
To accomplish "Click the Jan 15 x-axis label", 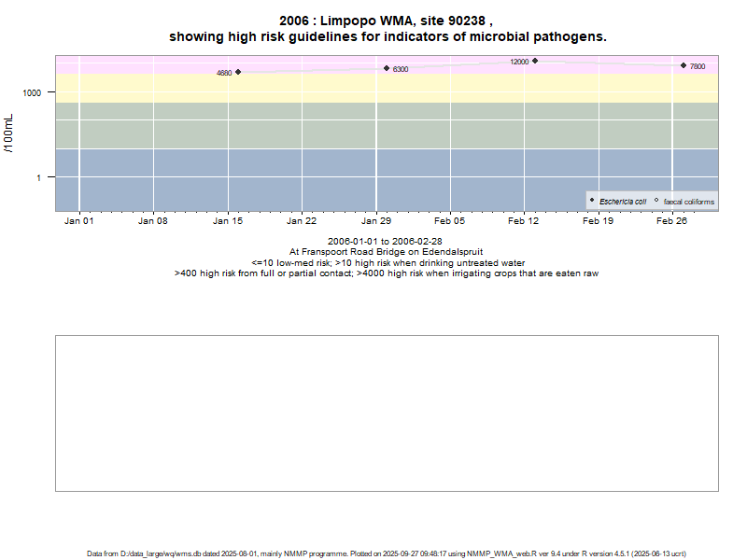I will click(228, 221).
